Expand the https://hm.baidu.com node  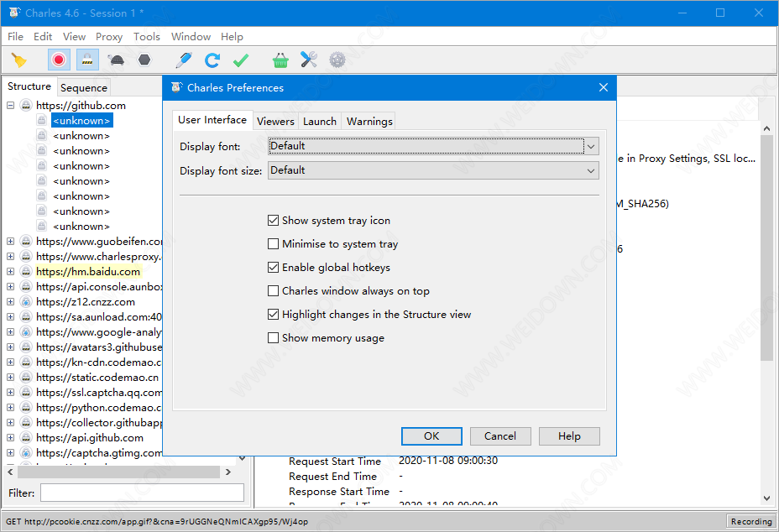click(x=10, y=271)
